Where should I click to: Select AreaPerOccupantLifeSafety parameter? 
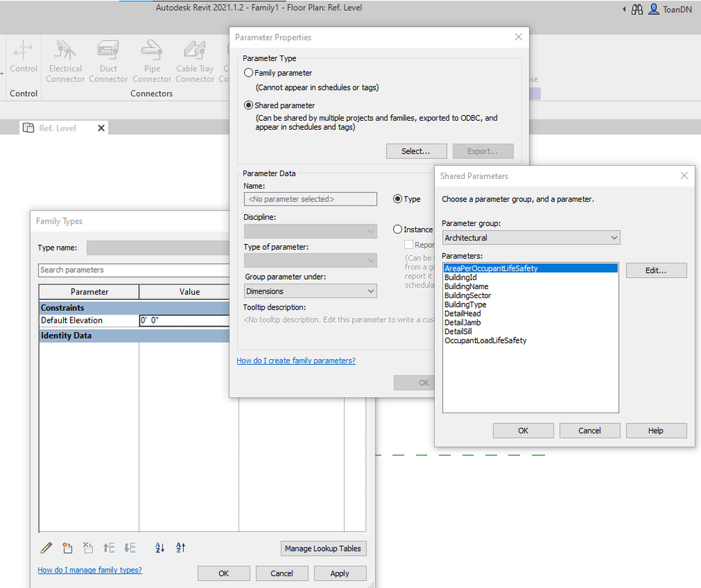(x=530, y=268)
